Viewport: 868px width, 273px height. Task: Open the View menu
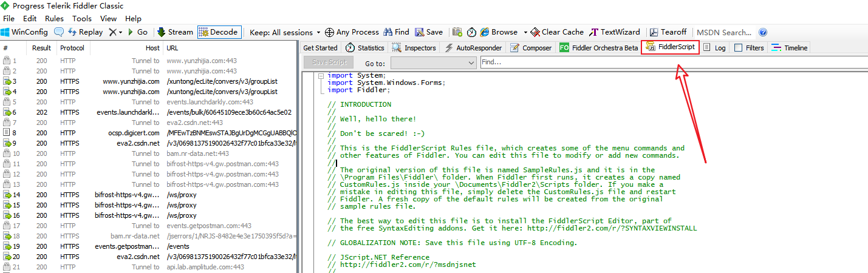pyautogui.click(x=108, y=19)
